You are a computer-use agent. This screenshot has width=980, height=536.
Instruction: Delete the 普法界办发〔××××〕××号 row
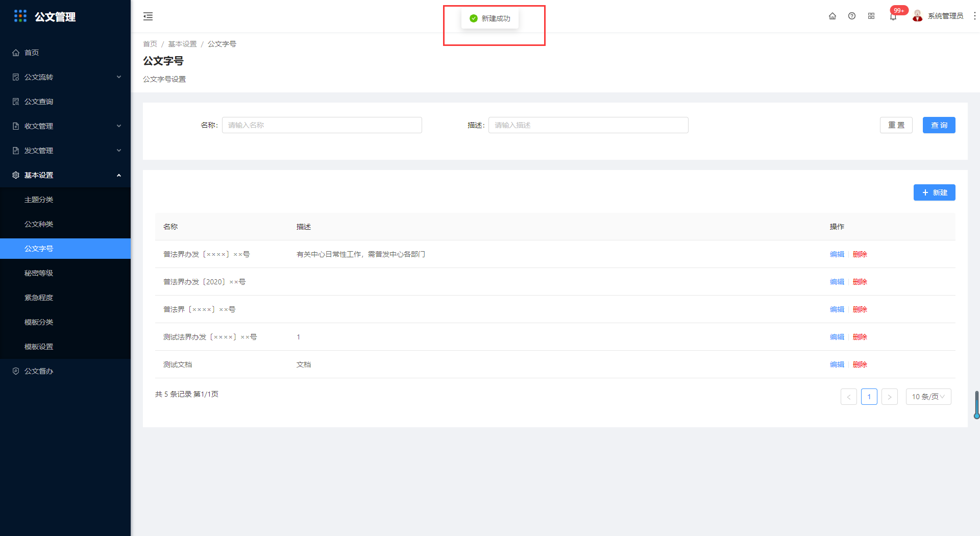click(860, 254)
